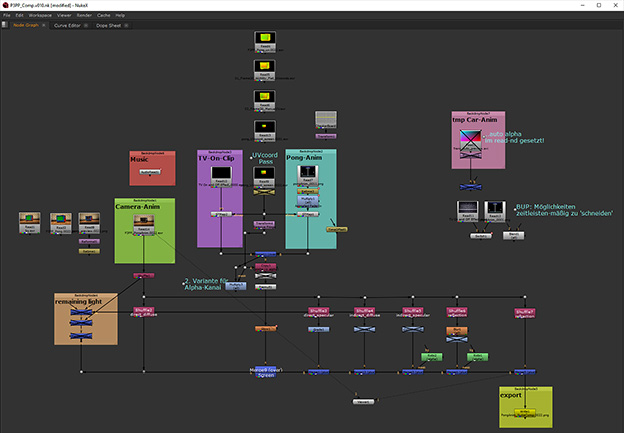Open the Render menu
The image size is (624, 433).
pos(85,16)
